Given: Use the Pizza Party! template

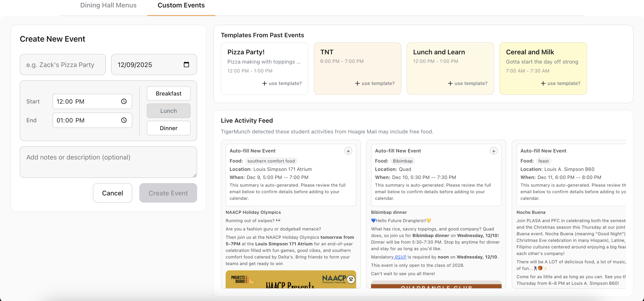Looking at the screenshot, I should (x=282, y=83).
